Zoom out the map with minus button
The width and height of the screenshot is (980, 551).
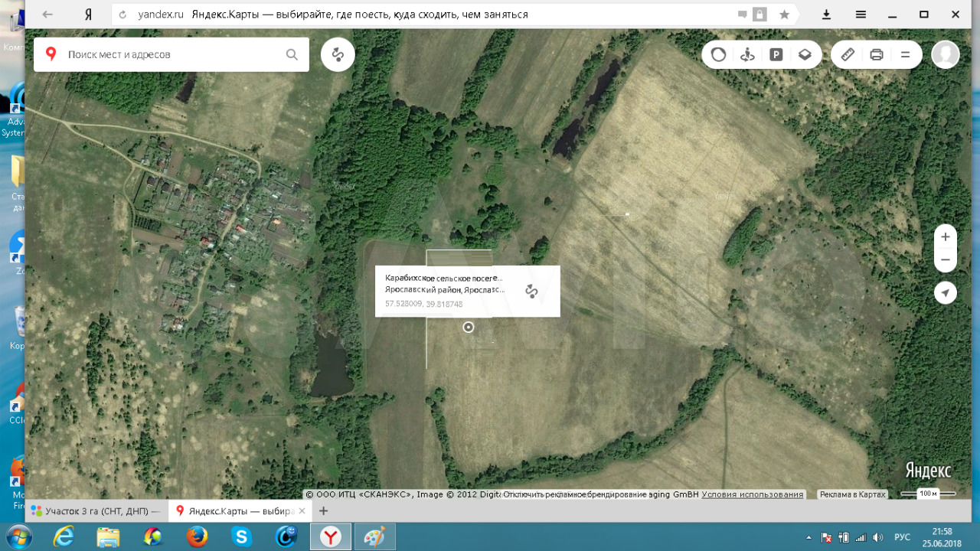(x=946, y=260)
